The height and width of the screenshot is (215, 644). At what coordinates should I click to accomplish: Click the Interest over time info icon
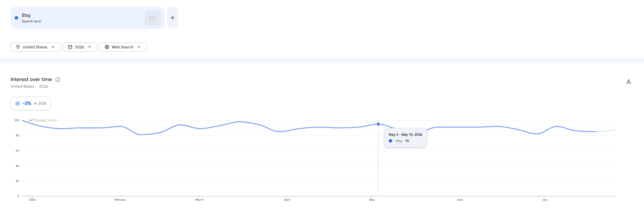pos(58,80)
